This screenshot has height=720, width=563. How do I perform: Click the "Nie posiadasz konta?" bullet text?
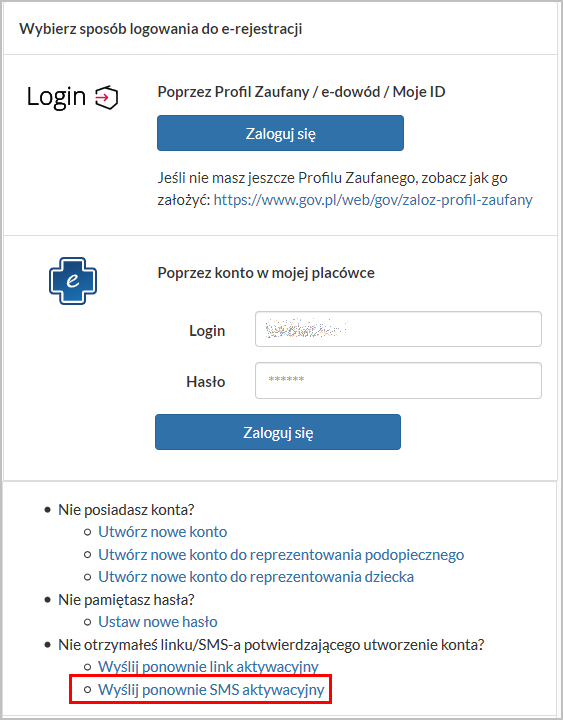tap(126, 510)
